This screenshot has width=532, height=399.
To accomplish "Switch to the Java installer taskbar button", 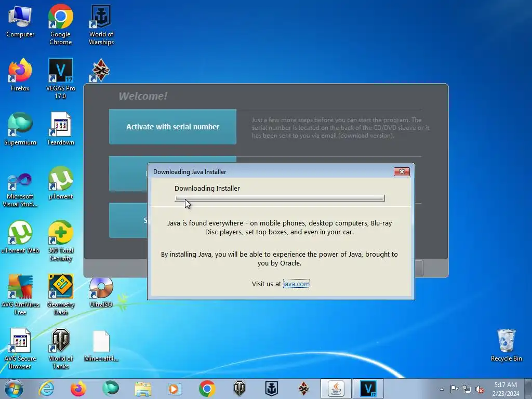I will click(336, 389).
